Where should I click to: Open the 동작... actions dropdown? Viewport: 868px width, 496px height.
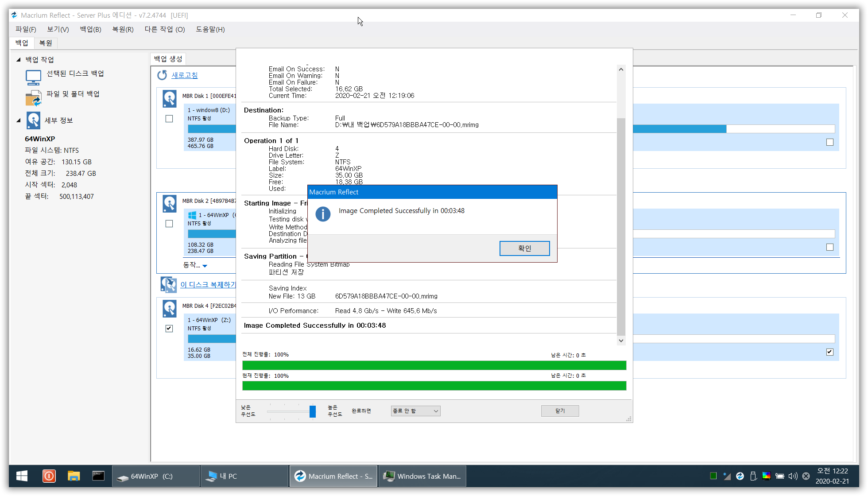[x=195, y=265]
